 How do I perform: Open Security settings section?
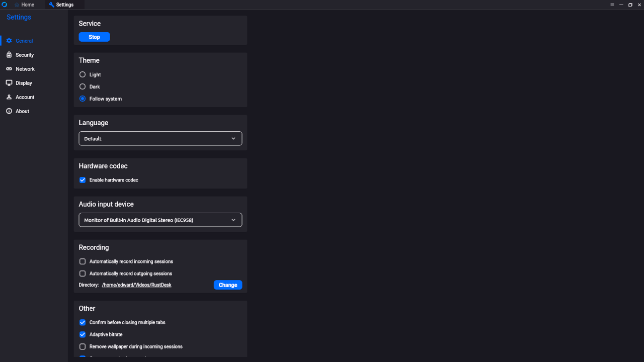[33, 55]
